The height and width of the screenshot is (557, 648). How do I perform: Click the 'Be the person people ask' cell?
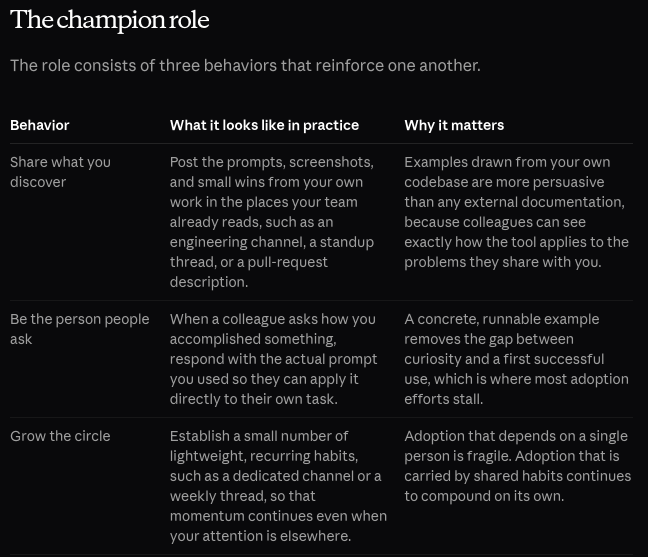80,329
